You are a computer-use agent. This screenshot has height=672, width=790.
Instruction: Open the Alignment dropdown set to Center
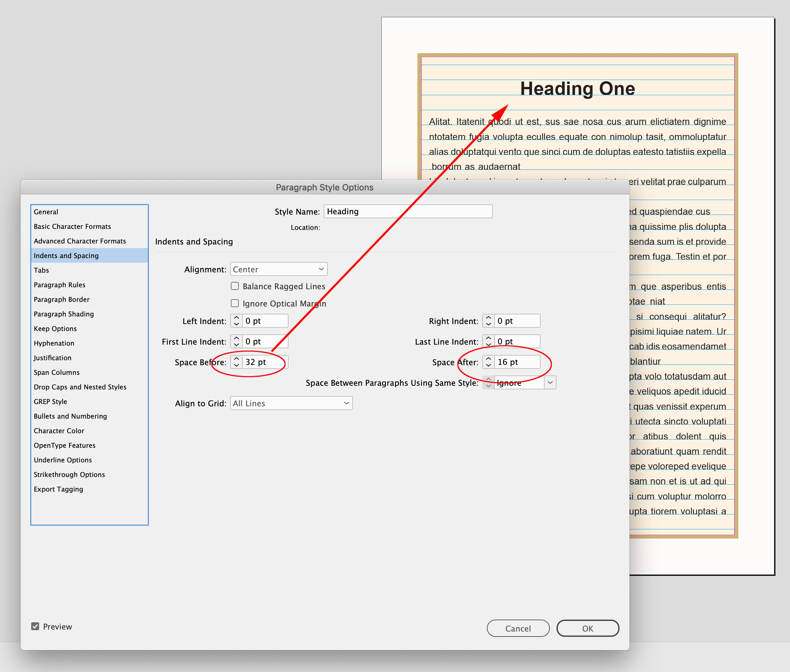pos(279,269)
